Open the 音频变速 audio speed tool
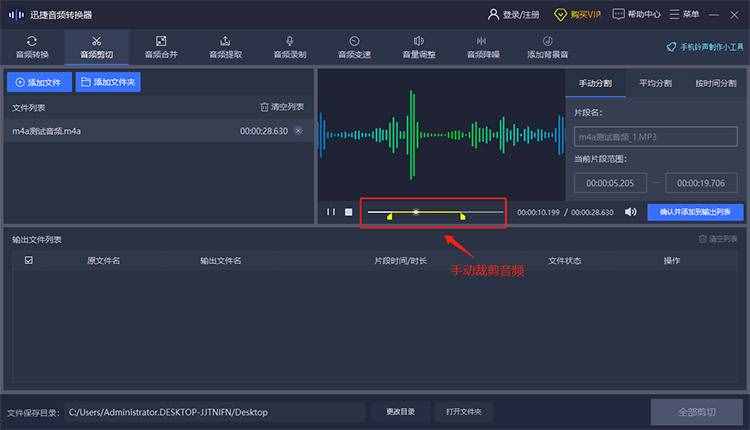750x430 pixels. [x=354, y=47]
